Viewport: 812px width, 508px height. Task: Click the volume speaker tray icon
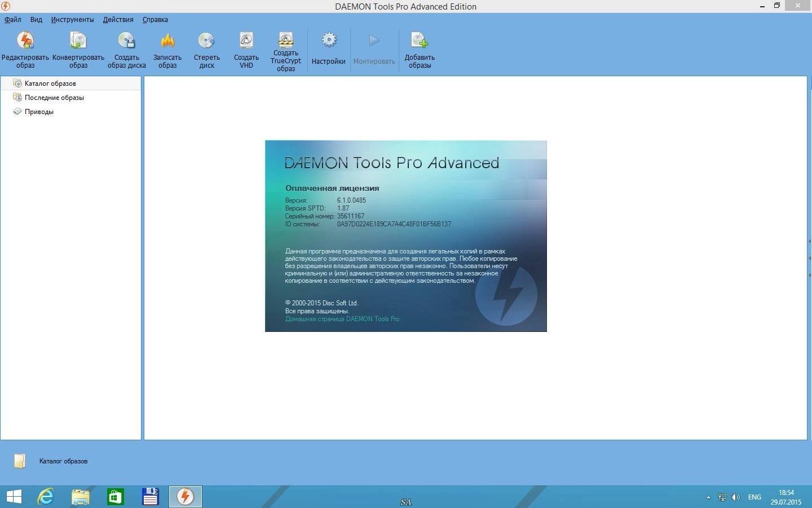(x=735, y=497)
